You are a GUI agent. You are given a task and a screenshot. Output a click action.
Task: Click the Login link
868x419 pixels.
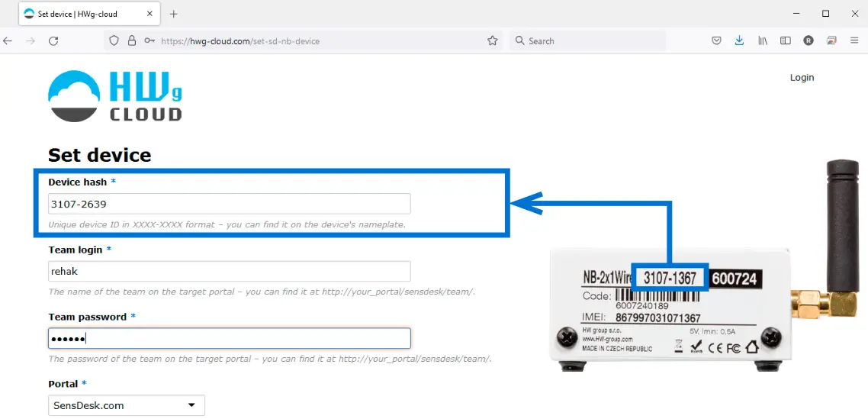802,78
